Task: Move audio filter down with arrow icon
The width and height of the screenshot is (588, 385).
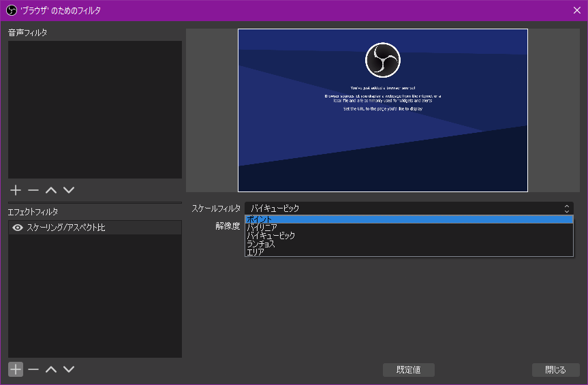Action: click(x=69, y=190)
